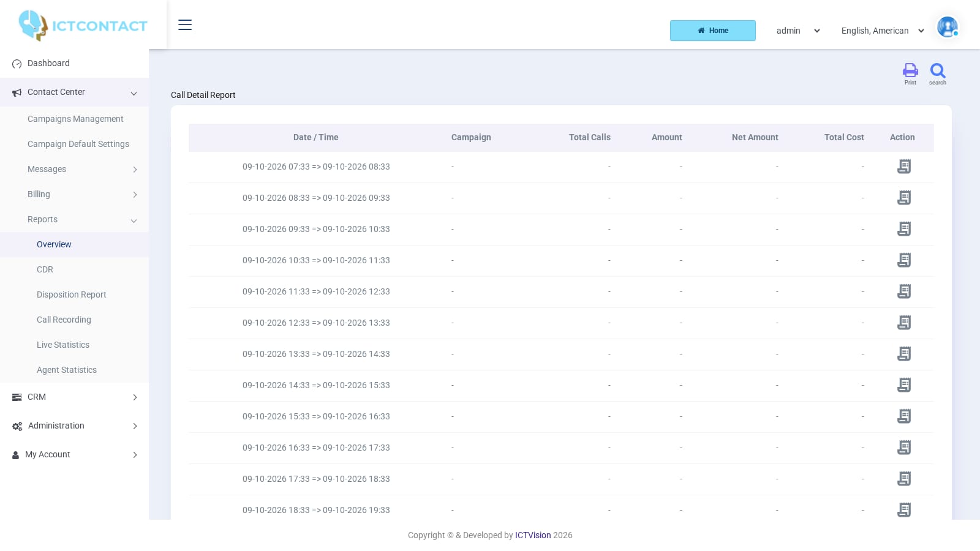View report details for 10:33 => 11:33 row
Image resolution: width=980 pixels, height=551 pixels.
click(x=904, y=260)
